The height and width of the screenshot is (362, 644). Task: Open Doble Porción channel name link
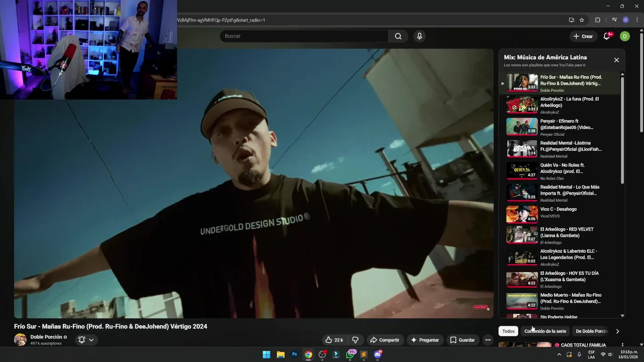pos(46,337)
